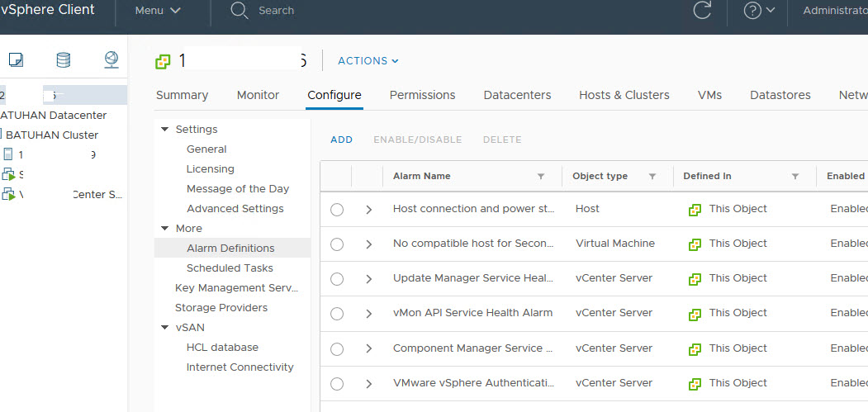Click the ADD alarm button
Screen dimensions: 868x412
coord(341,140)
